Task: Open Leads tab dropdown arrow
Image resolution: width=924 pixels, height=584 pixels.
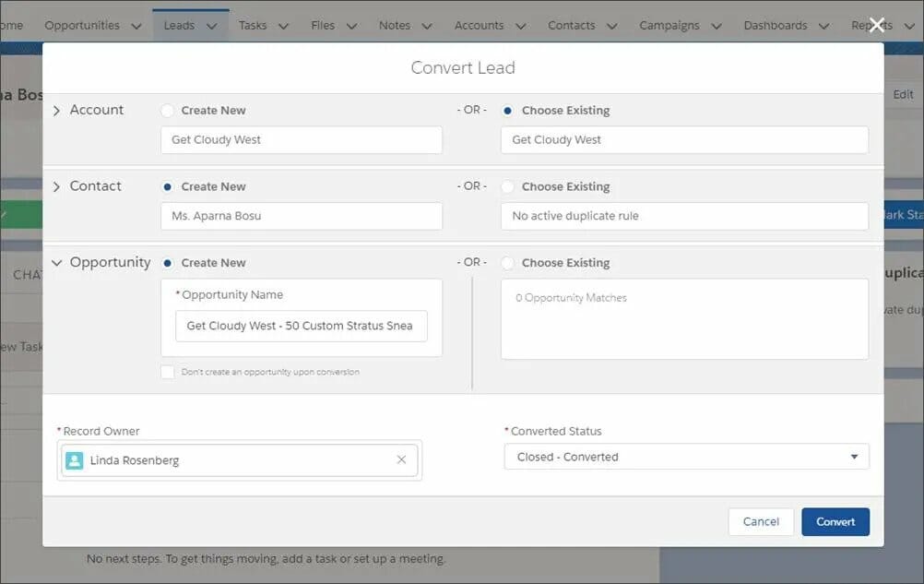Action: (211, 26)
